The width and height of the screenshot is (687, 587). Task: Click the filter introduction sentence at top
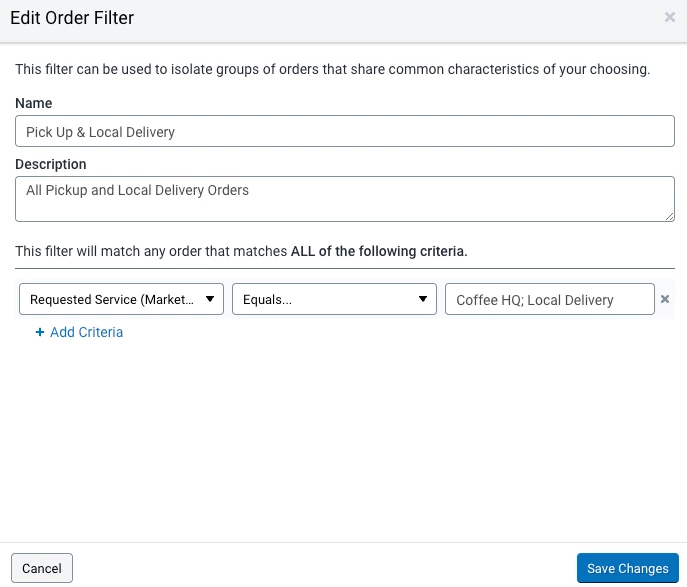click(332, 70)
